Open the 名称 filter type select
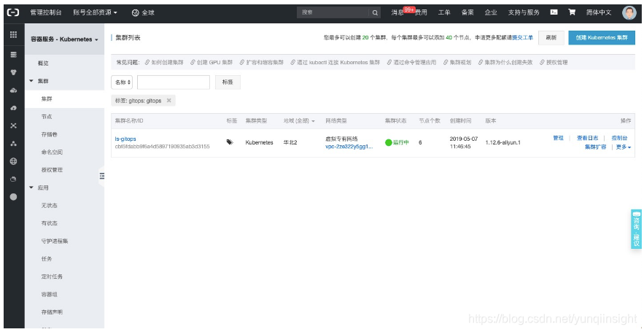The width and height of the screenshot is (644, 332). [122, 82]
